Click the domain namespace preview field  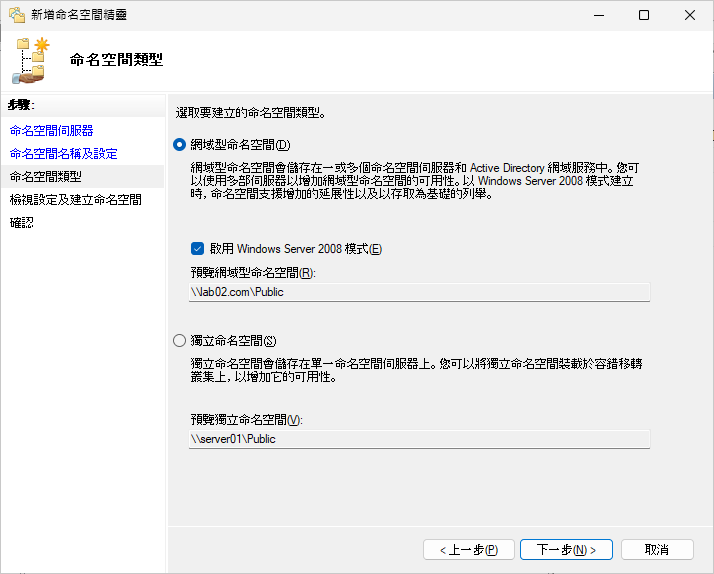click(x=419, y=292)
